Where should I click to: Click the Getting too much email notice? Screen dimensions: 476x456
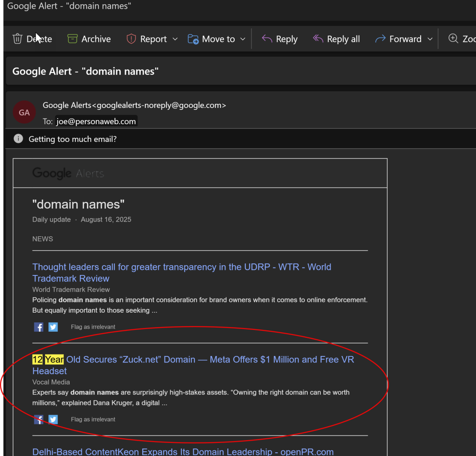click(x=73, y=139)
